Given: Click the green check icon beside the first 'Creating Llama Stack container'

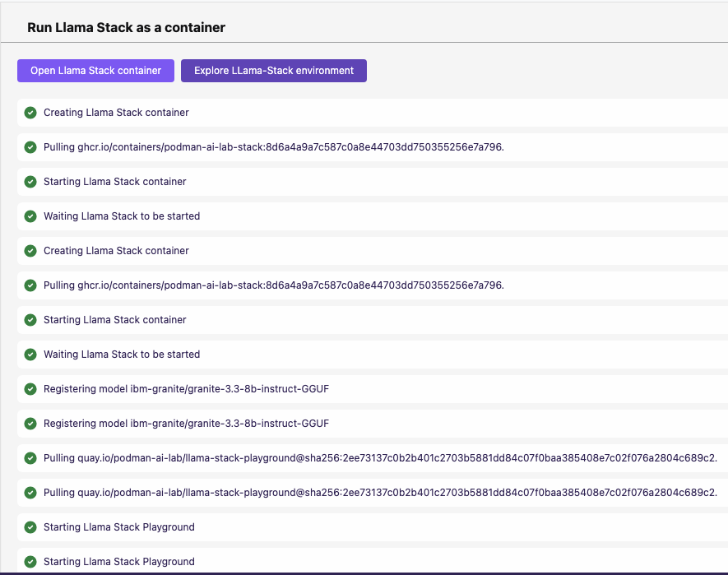Looking at the screenshot, I should pyautogui.click(x=30, y=113).
